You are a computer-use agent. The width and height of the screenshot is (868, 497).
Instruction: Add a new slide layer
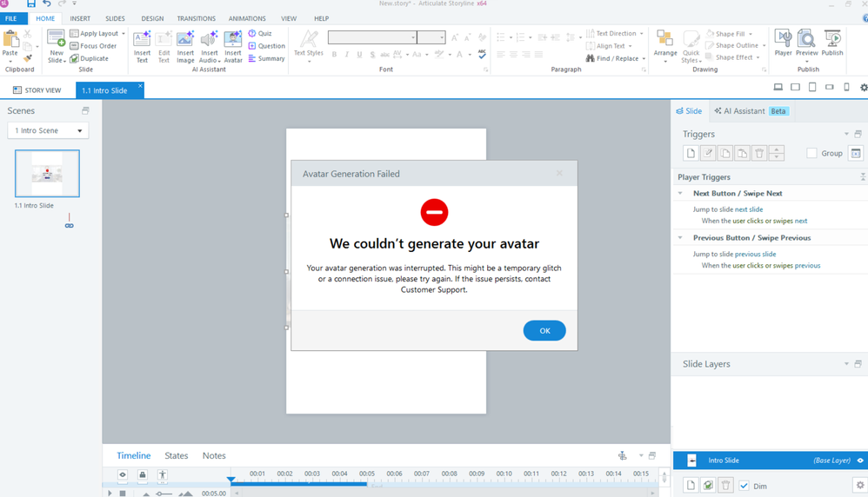(691, 486)
